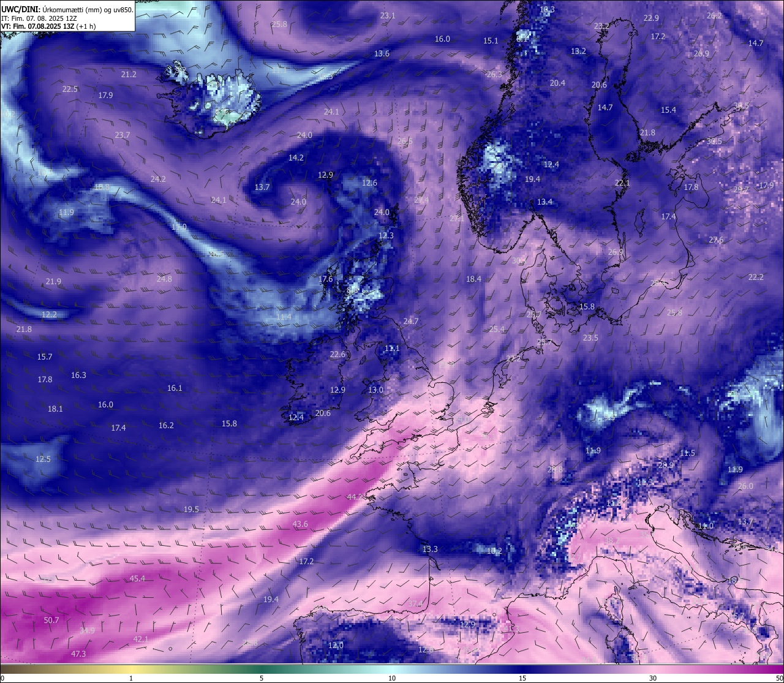Click the map value 23.5
The width and height of the screenshot is (784, 683).
tap(590, 338)
